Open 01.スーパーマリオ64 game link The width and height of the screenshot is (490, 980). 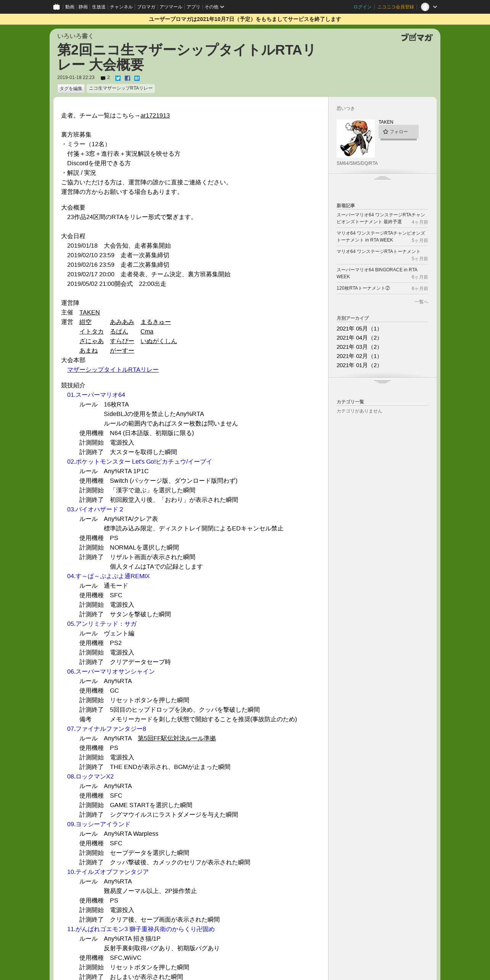pyautogui.click(x=96, y=395)
